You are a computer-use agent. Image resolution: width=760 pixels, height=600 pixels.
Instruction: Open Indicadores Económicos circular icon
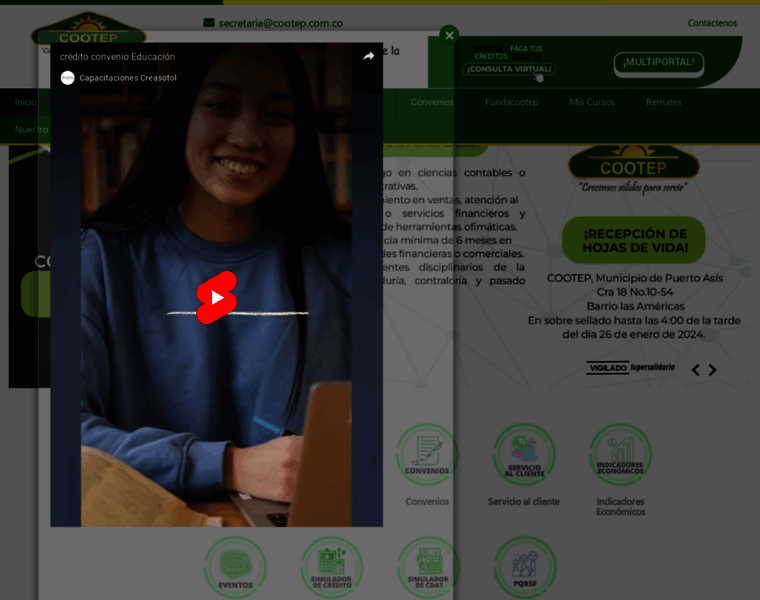coord(620,455)
